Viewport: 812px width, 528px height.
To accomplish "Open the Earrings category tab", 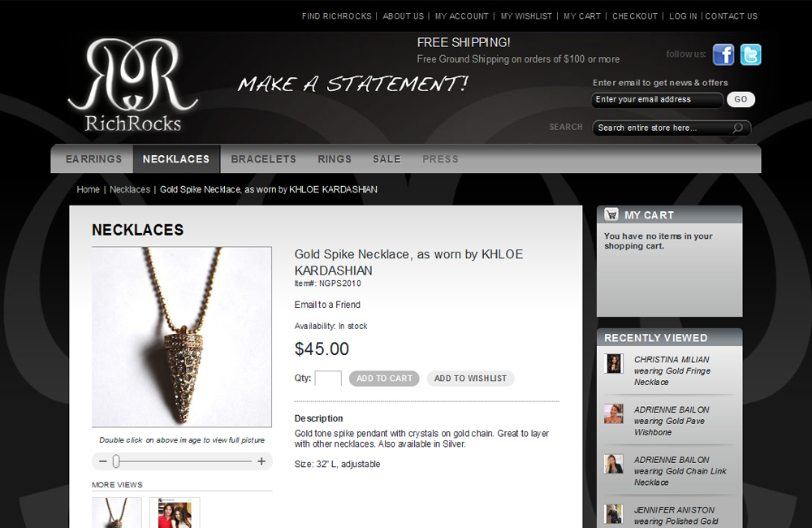I will tap(93, 159).
